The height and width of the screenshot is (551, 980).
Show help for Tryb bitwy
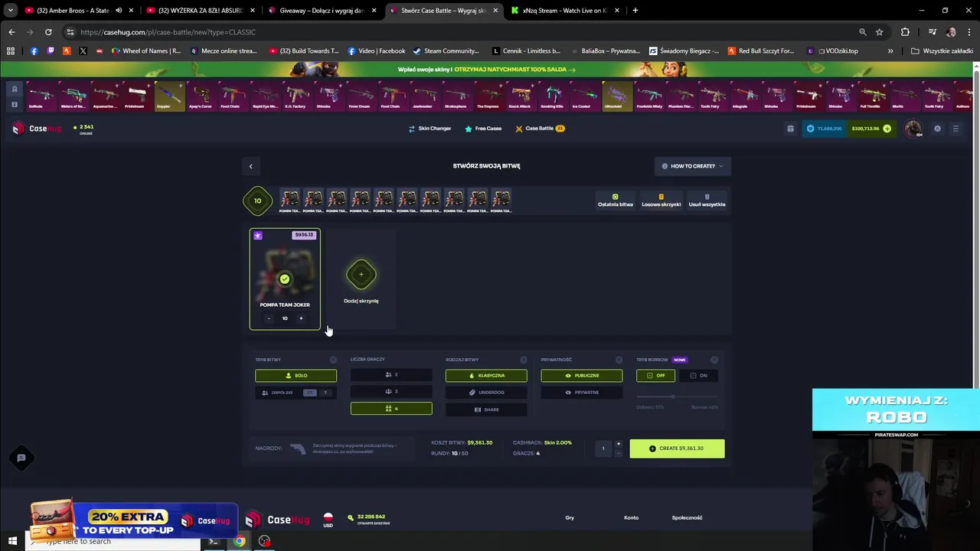[x=333, y=360]
